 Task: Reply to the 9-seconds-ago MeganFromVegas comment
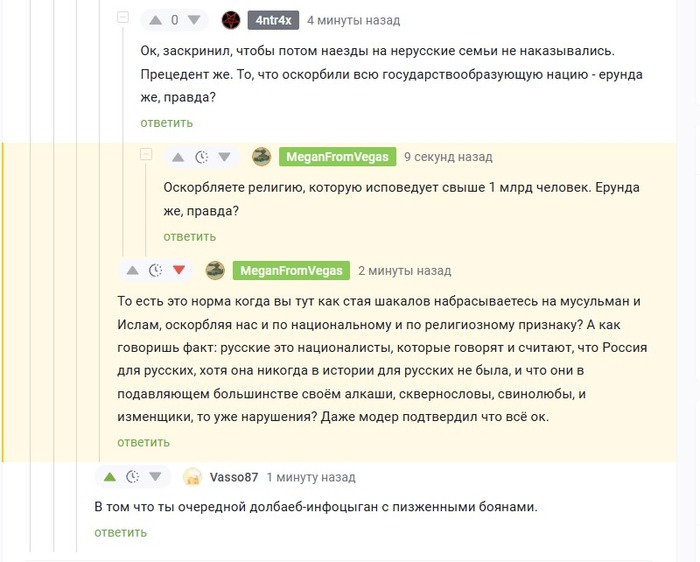click(190, 236)
